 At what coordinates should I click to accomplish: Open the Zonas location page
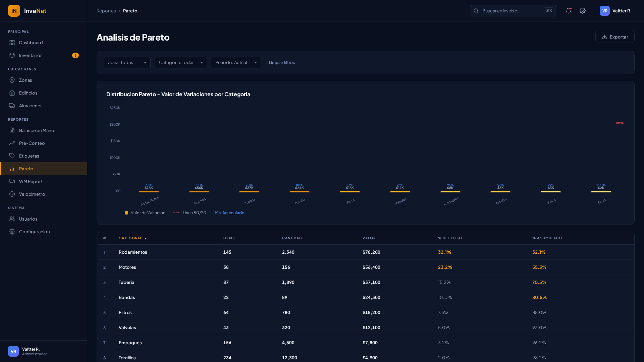[x=25, y=80]
